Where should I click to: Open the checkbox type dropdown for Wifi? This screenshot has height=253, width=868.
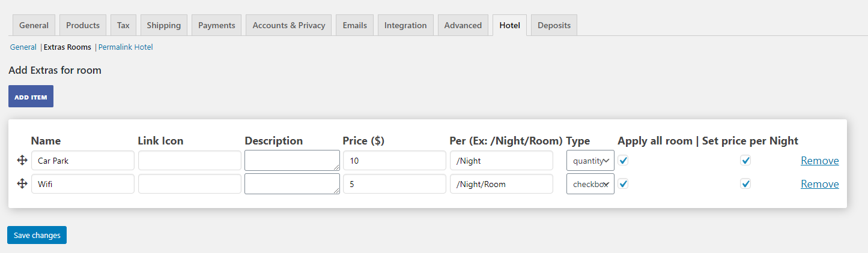point(590,184)
